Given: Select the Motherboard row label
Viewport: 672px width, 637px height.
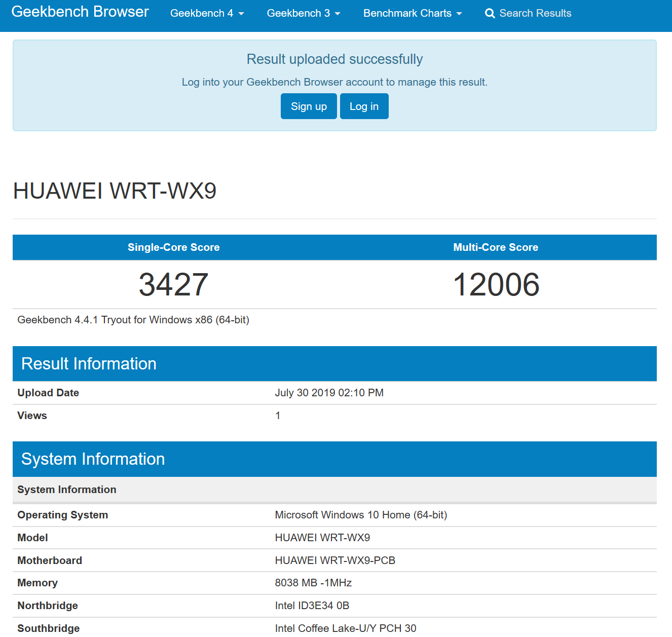Looking at the screenshot, I should click(50, 560).
